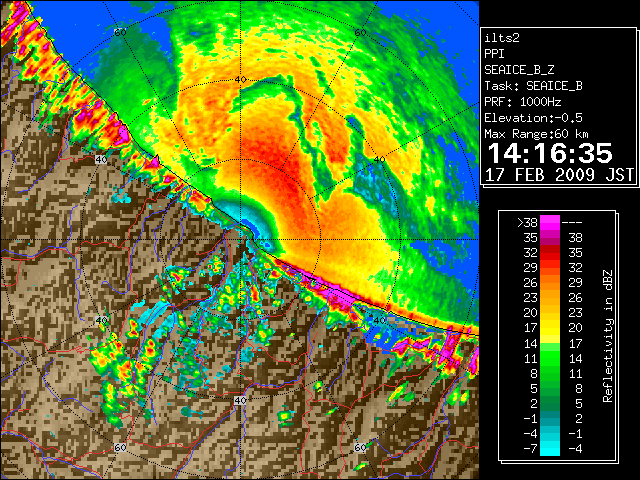Pick the red swatch beside the 32 label
Screen dimensions: 640x480
[550, 253]
